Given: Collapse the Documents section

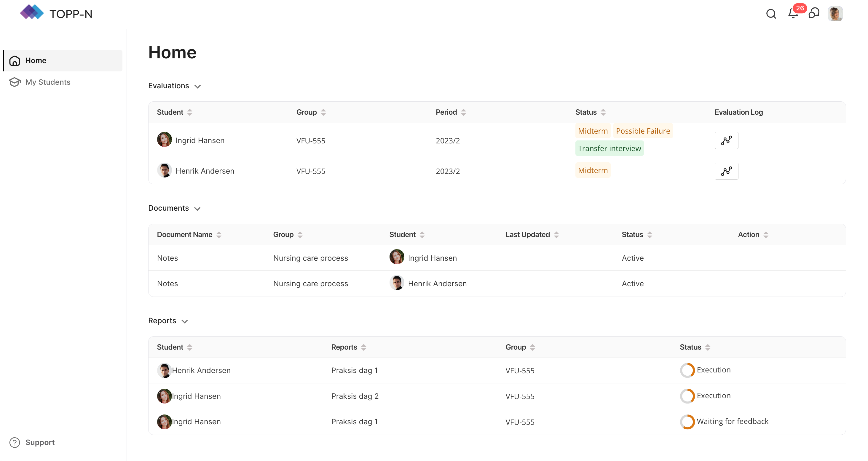Looking at the screenshot, I should (197, 209).
